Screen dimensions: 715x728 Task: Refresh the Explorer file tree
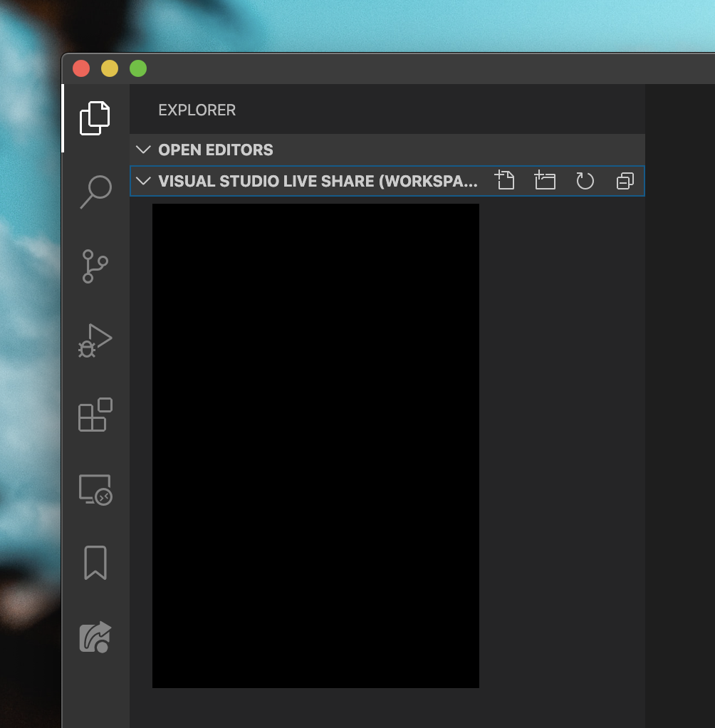point(585,181)
